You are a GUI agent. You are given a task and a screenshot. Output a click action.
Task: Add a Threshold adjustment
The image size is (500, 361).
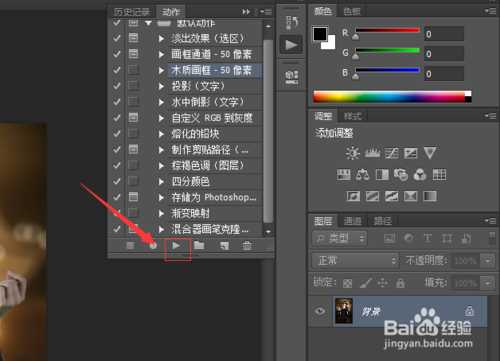pyautogui.click(x=391, y=196)
